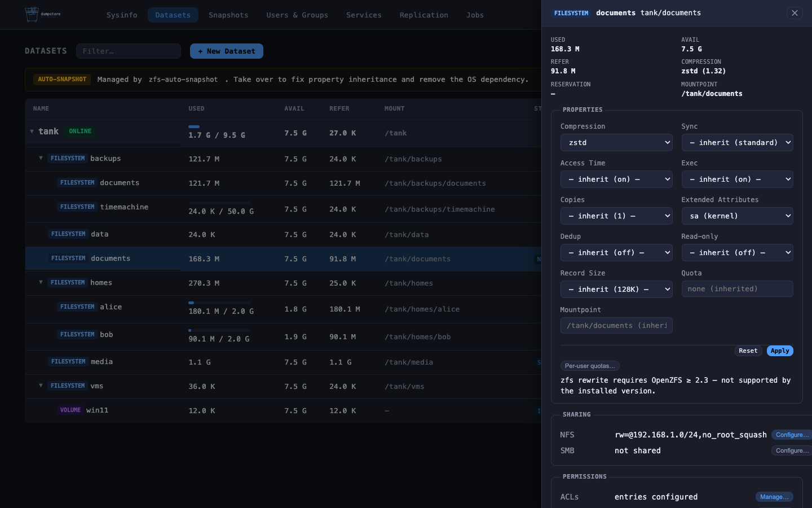Apply the property changes

click(x=780, y=351)
